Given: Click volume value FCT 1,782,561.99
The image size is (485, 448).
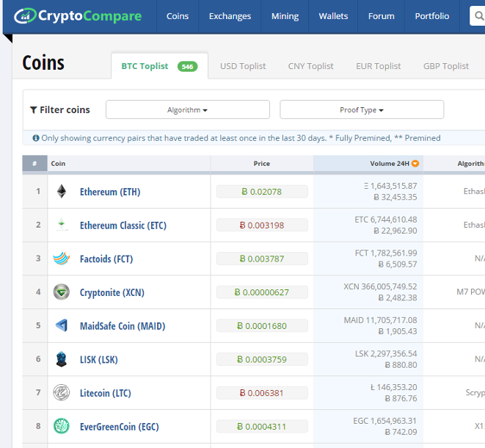Looking at the screenshot, I should (386, 253).
